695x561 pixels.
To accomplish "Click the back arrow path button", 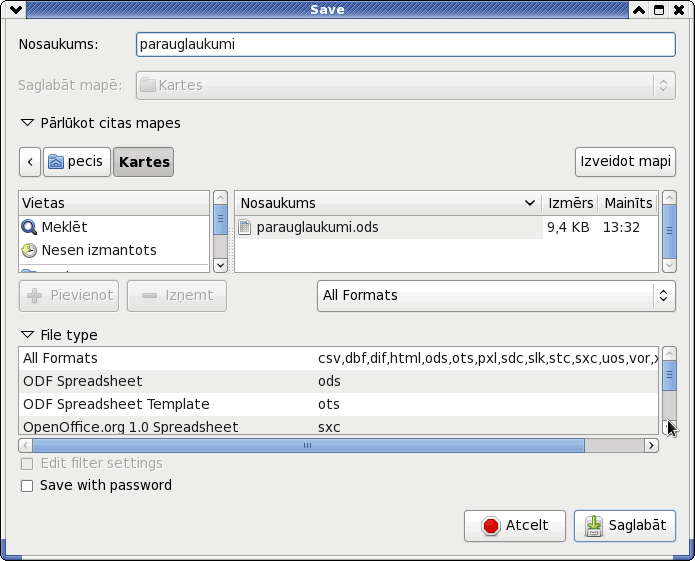I will pyautogui.click(x=30, y=162).
